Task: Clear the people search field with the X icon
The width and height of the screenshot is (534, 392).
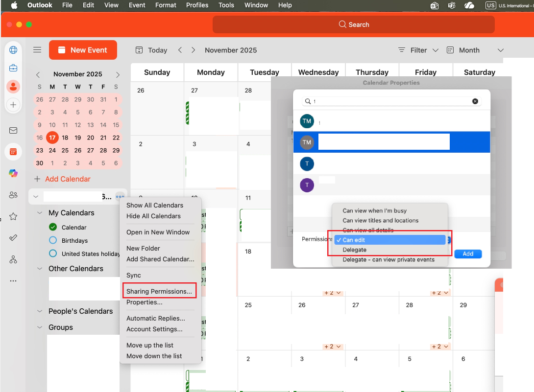Action: (x=475, y=101)
